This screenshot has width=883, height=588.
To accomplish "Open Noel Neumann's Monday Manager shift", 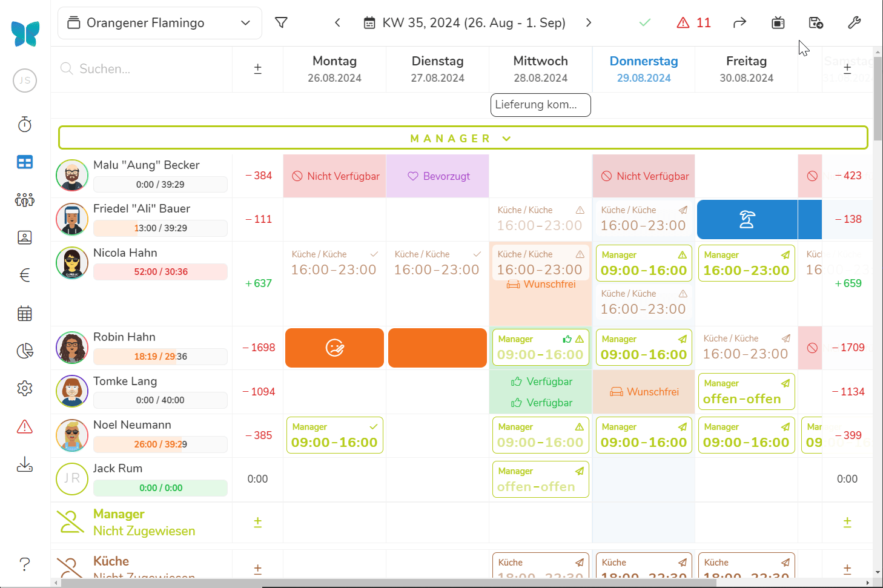I will tap(334, 435).
